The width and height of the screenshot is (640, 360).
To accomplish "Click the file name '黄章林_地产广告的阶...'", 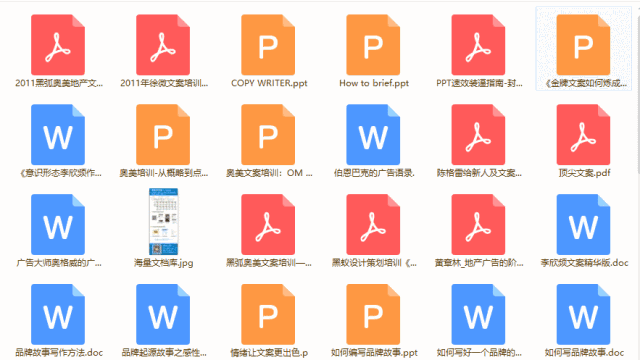I will [479, 263].
